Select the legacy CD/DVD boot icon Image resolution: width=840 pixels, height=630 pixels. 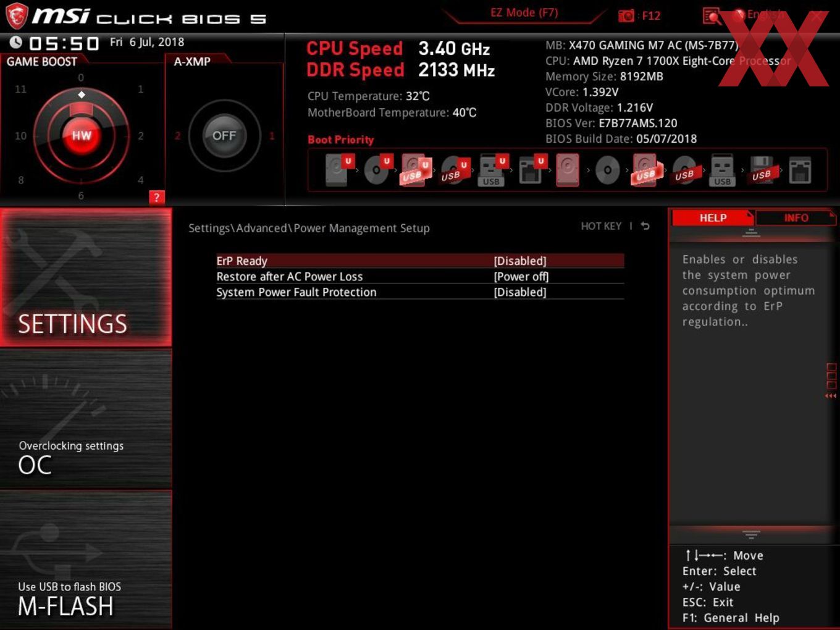tap(607, 170)
